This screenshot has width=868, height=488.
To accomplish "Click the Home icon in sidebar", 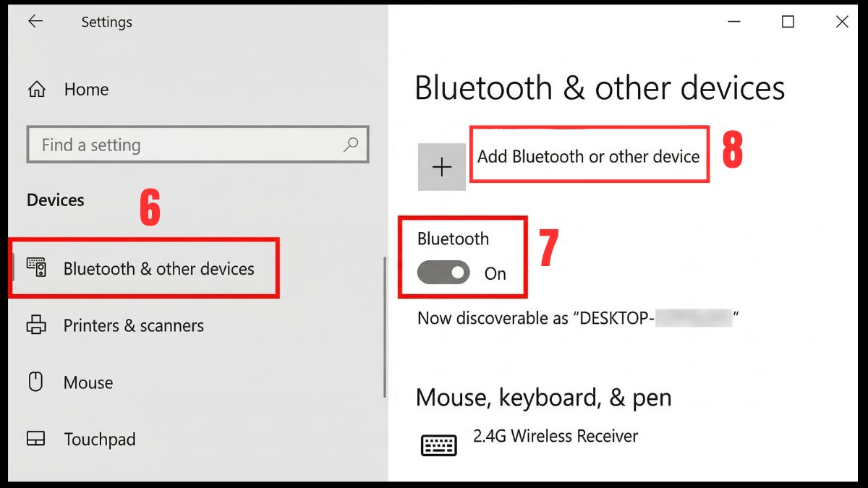I will tap(36, 90).
